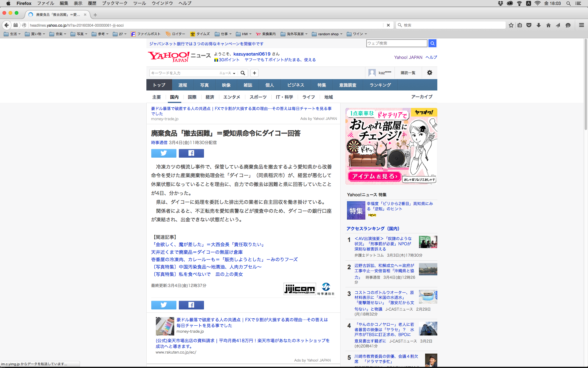Click the plus button beside news search
The width and height of the screenshot is (588, 368).
[254, 73]
